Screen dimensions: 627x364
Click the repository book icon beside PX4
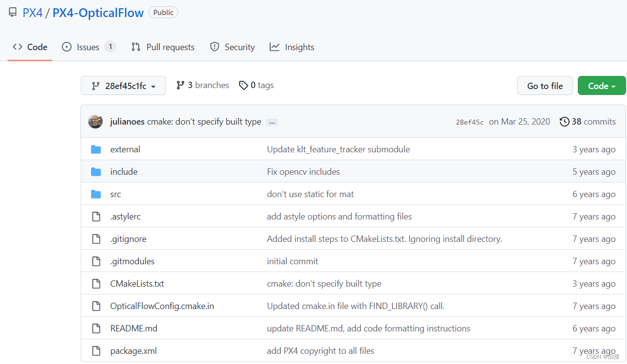(x=13, y=13)
